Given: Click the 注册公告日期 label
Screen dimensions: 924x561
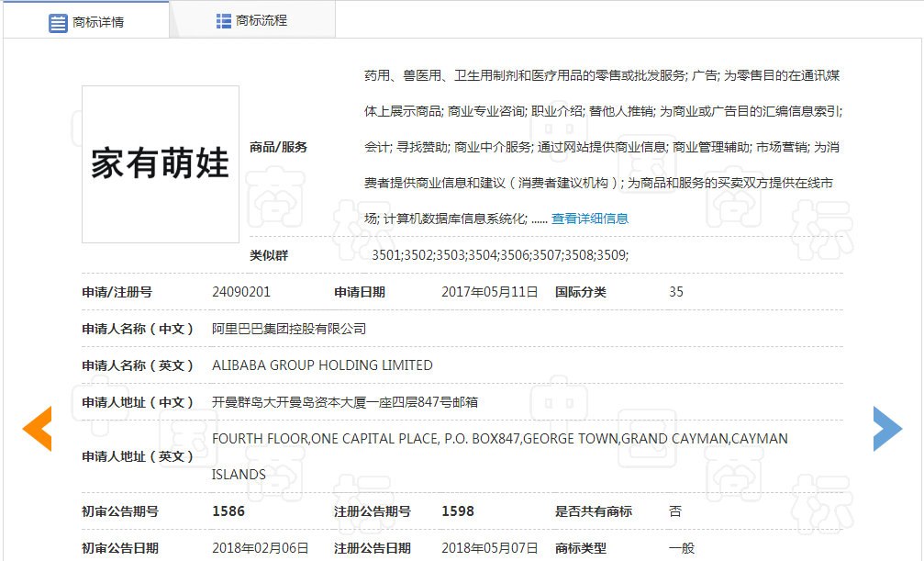Looking at the screenshot, I should click(373, 548).
